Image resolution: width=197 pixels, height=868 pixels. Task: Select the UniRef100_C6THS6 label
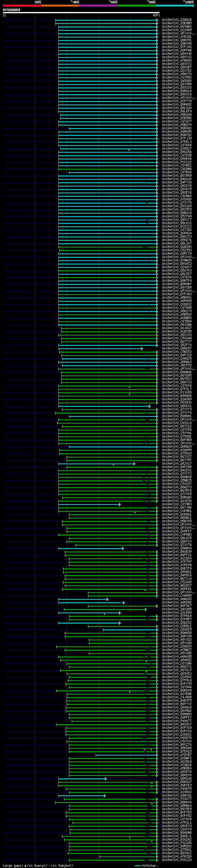pyautogui.click(x=177, y=386)
